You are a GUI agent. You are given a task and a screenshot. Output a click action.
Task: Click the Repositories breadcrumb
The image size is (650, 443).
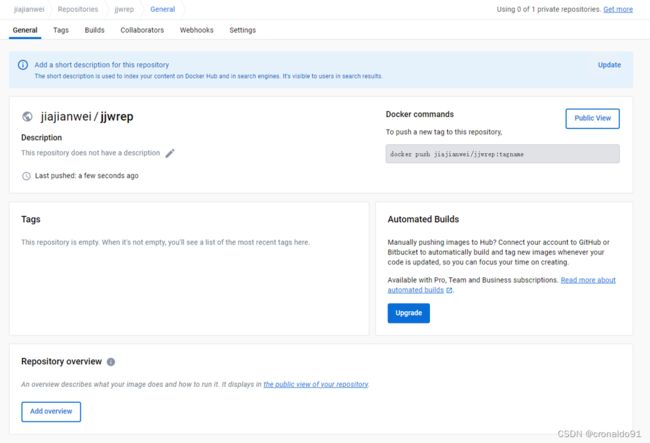click(78, 9)
